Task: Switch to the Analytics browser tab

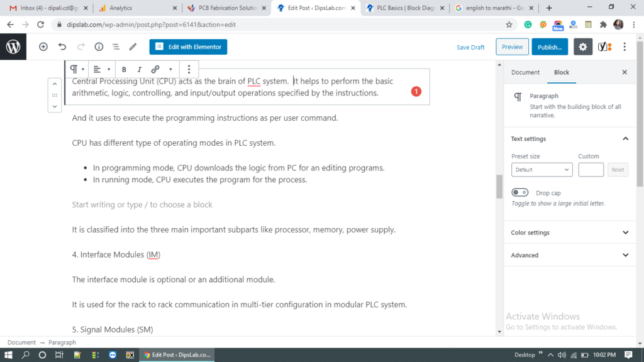Action: (135, 8)
